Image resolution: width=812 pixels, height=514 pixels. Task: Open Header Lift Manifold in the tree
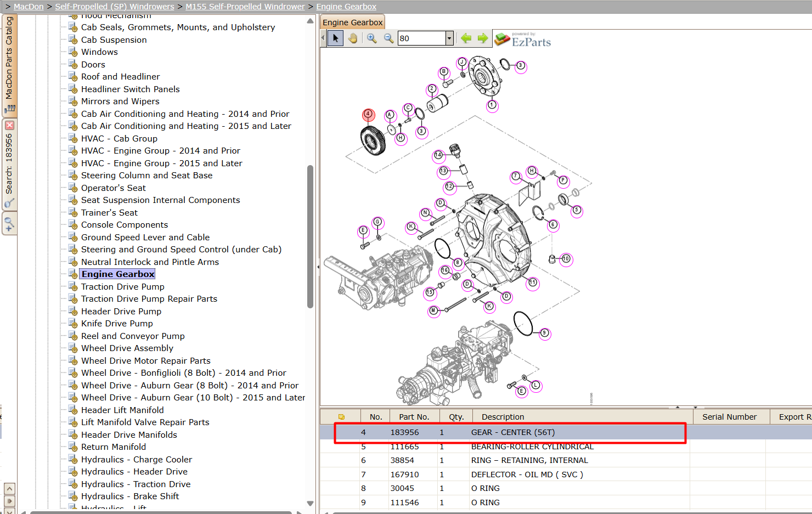point(122,410)
